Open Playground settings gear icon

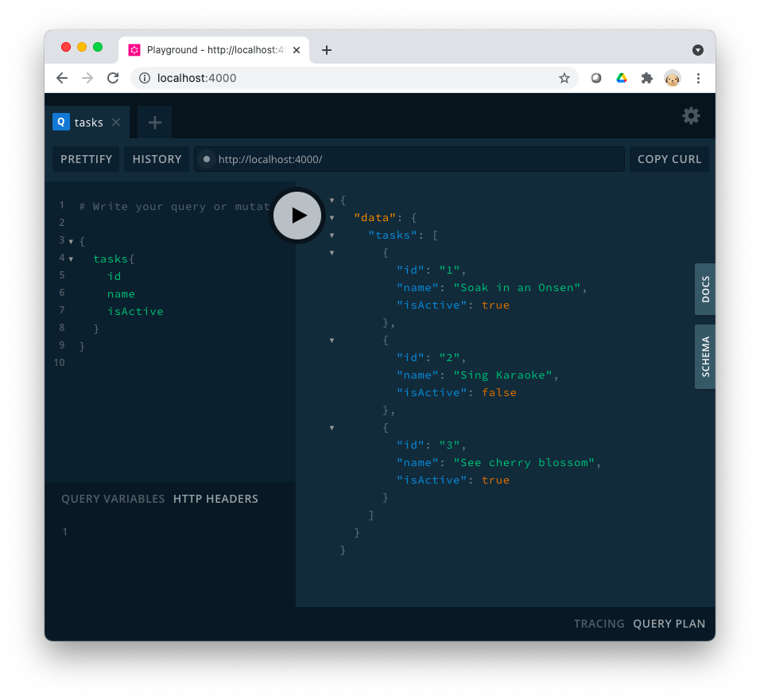(x=691, y=116)
